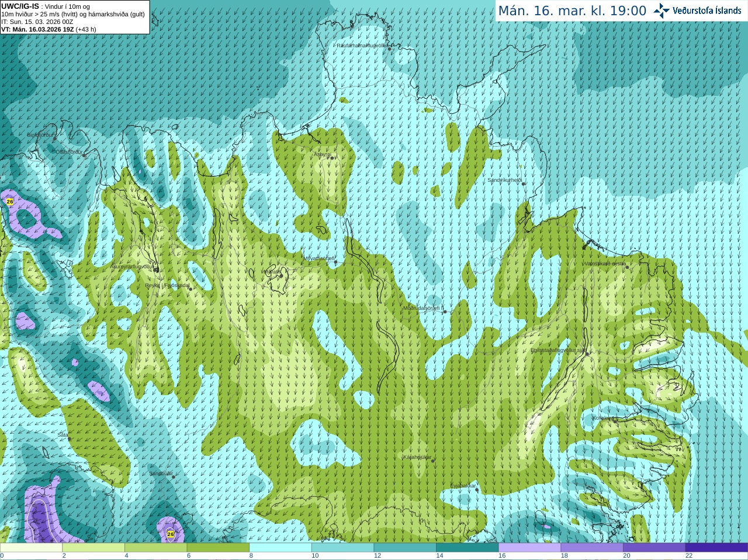Select the 6–8 m/s green legend swatch
The height and width of the screenshot is (560, 748).
pos(218,548)
